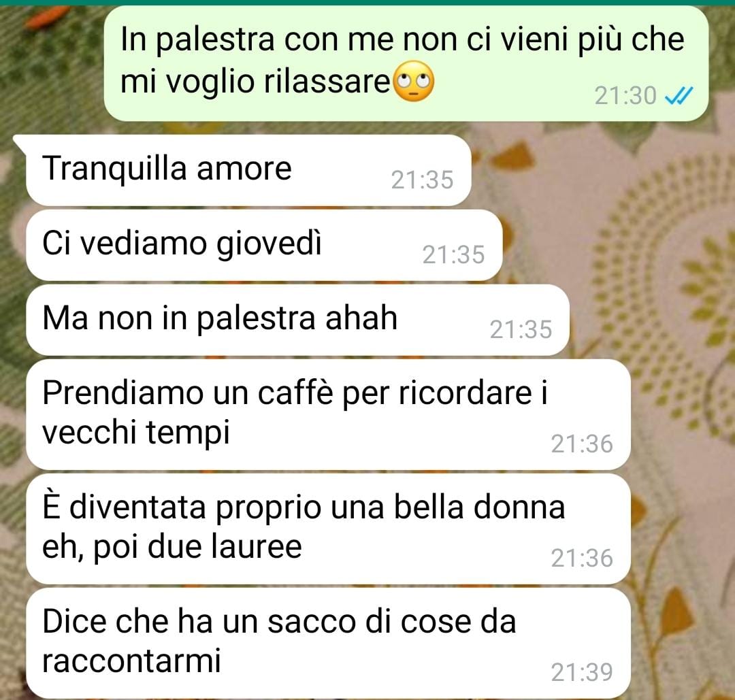Screen dimensions: 735x700
Task: Tap the 21:35 timestamp beside 'Ci vediamo giovedì'
Action: [453, 255]
